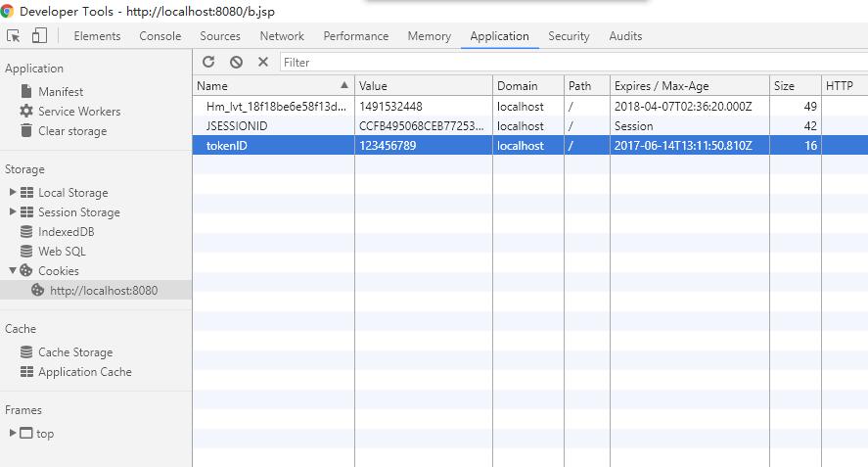The width and height of the screenshot is (868, 467).
Task: Expand the Local Storage tree arrow
Action: click(12, 192)
